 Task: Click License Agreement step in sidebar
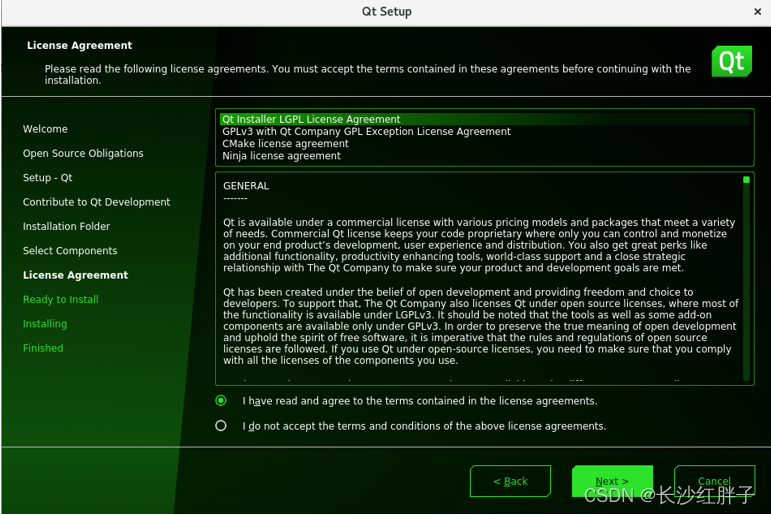point(75,275)
